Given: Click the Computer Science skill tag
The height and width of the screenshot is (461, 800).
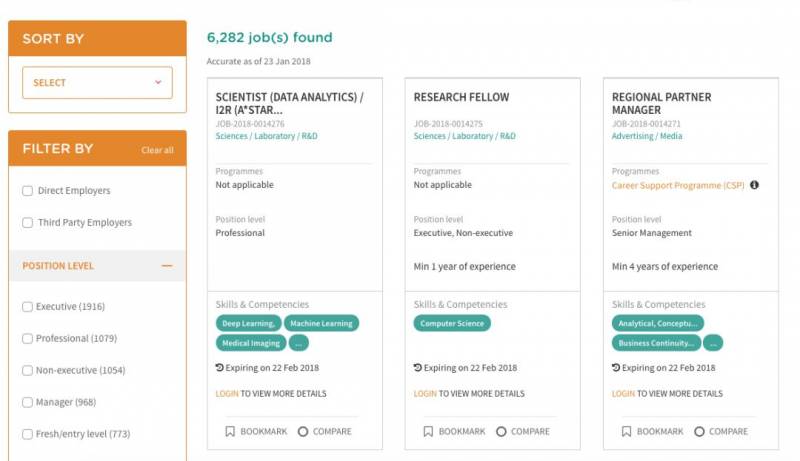Looking at the screenshot, I should pyautogui.click(x=452, y=323).
